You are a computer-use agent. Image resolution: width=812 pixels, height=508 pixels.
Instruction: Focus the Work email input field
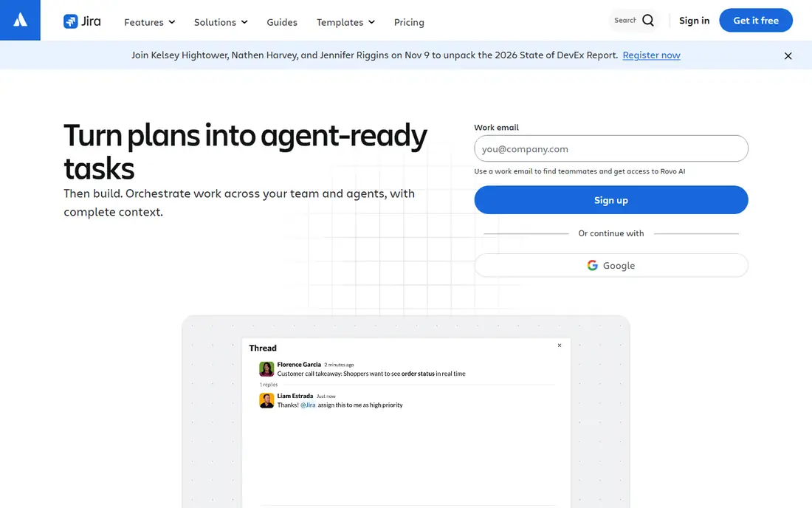coord(611,148)
